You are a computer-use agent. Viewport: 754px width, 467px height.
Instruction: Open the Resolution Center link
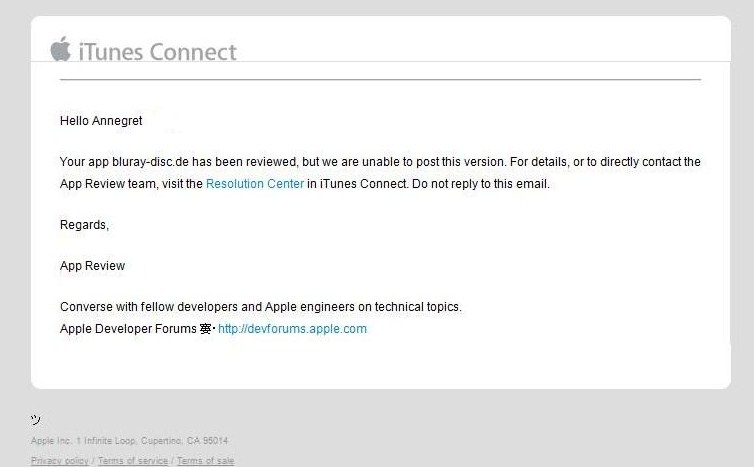click(255, 184)
